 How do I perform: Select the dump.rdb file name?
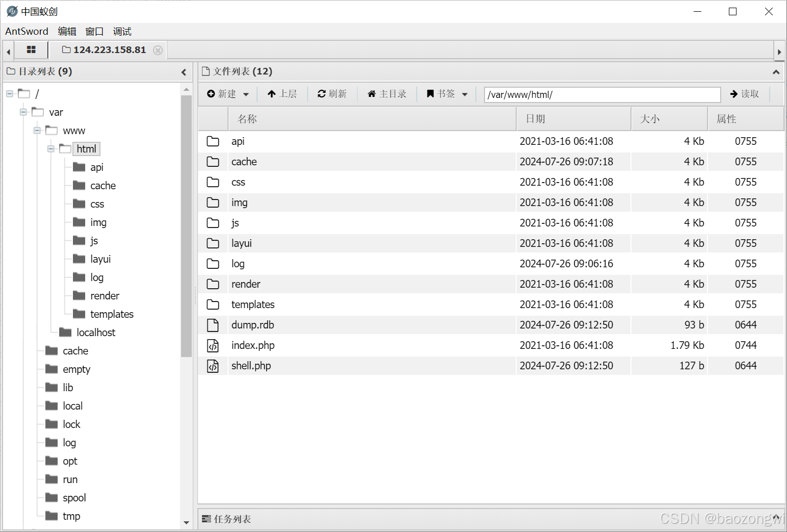click(x=252, y=325)
